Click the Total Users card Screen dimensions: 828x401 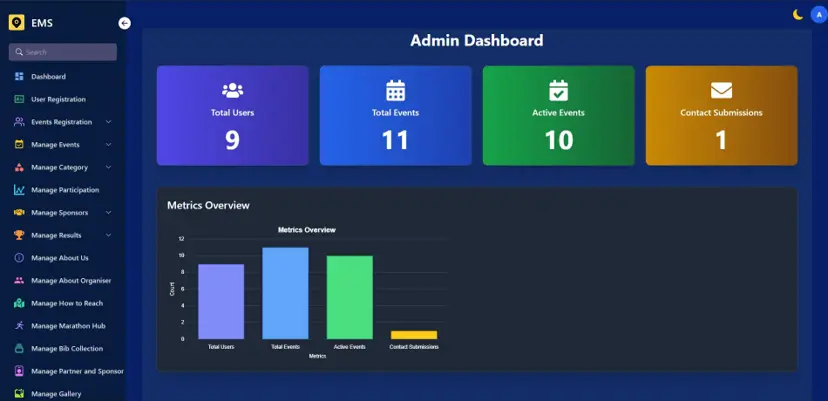tap(232, 116)
